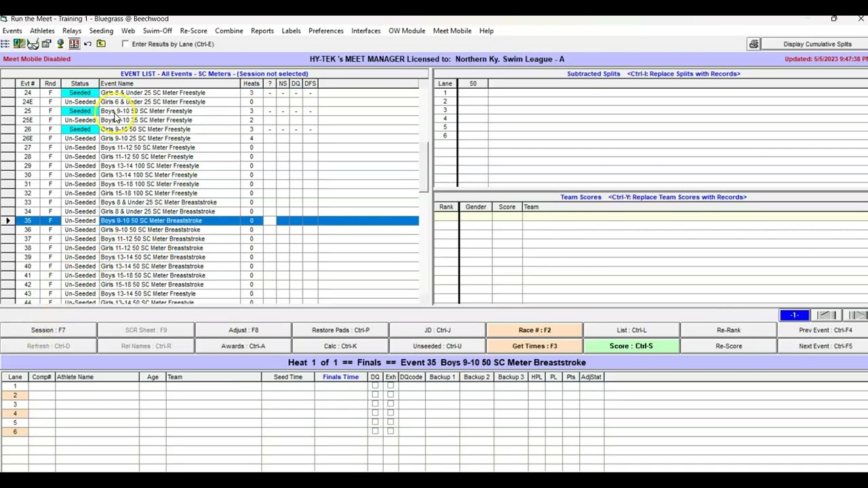
Task: Open the Events menu
Action: point(12,30)
